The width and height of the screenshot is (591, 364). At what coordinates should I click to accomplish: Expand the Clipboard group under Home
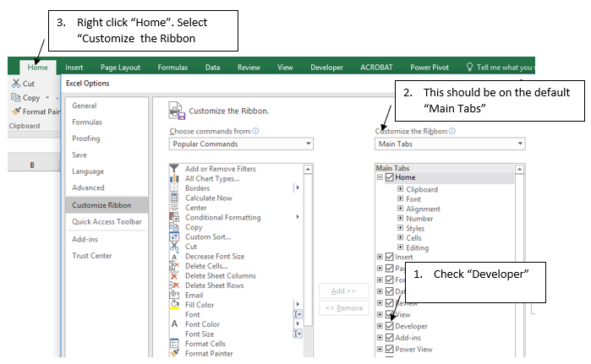400,189
